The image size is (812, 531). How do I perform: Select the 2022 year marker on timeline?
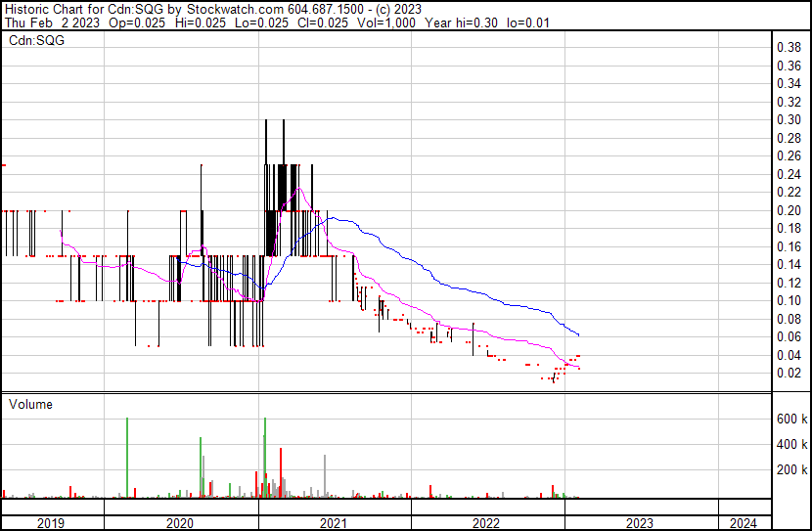point(486,523)
